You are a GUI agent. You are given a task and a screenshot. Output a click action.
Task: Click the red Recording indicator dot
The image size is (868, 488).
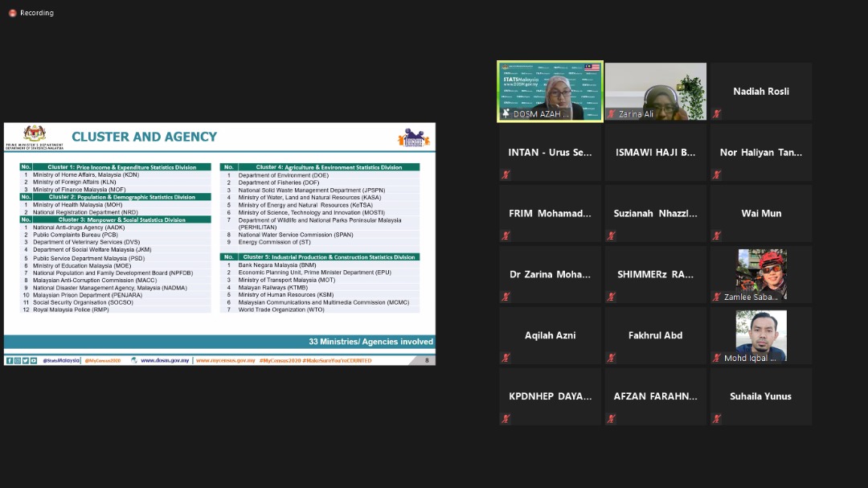[x=12, y=13]
